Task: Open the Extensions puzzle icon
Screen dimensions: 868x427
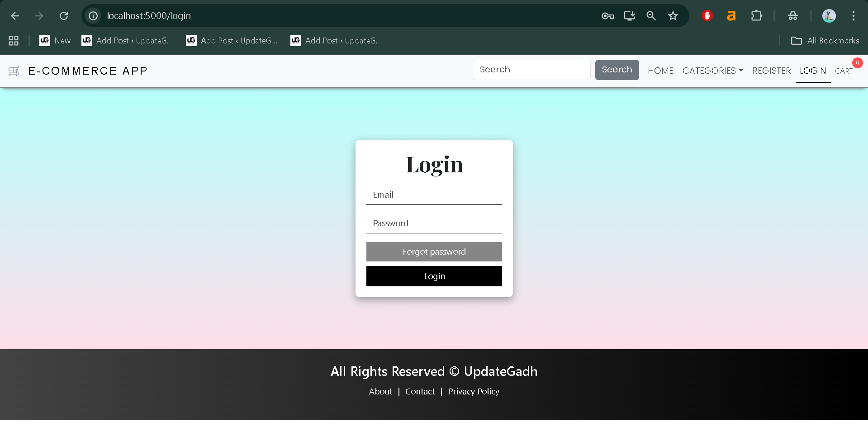Action: point(756,15)
